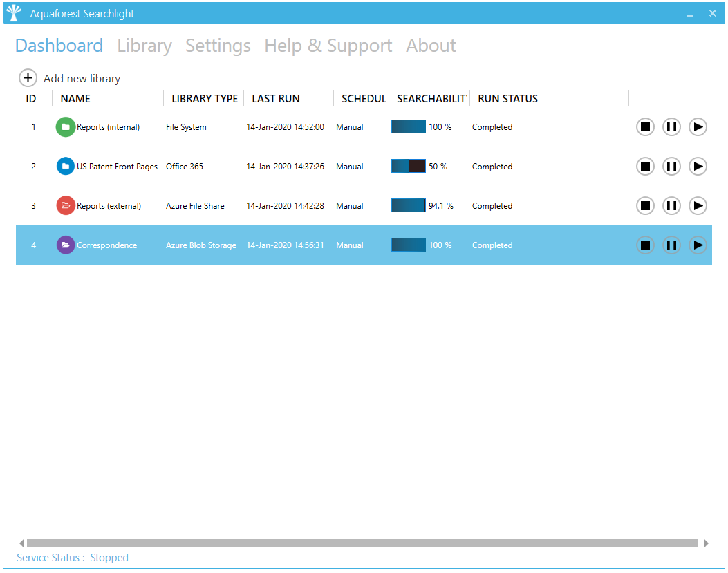The width and height of the screenshot is (728, 573).
Task: Start the Reports (external) library run
Action: [x=698, y=206]
